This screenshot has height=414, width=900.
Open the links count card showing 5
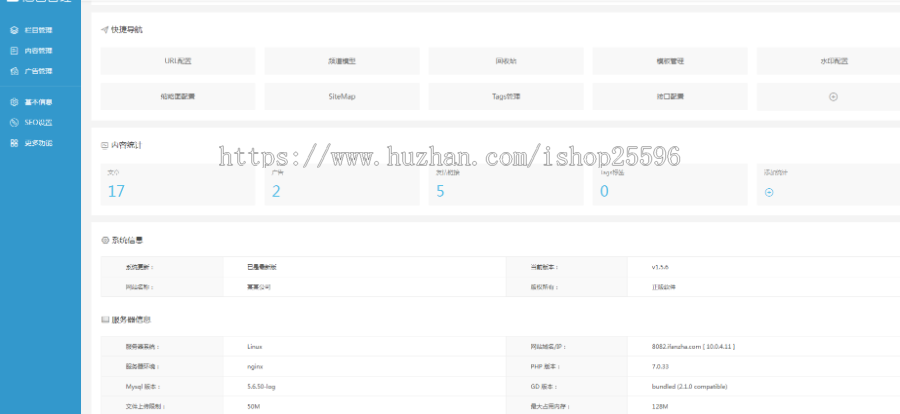coord(506,184)
